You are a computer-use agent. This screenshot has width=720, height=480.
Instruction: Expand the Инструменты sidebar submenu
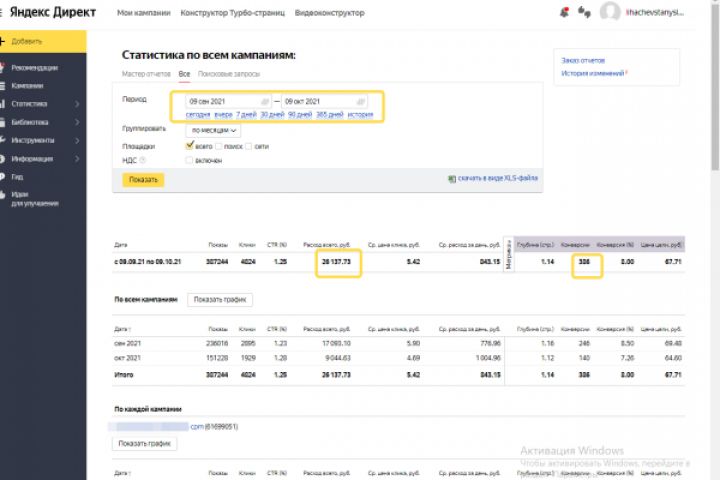tap(76, 140)
